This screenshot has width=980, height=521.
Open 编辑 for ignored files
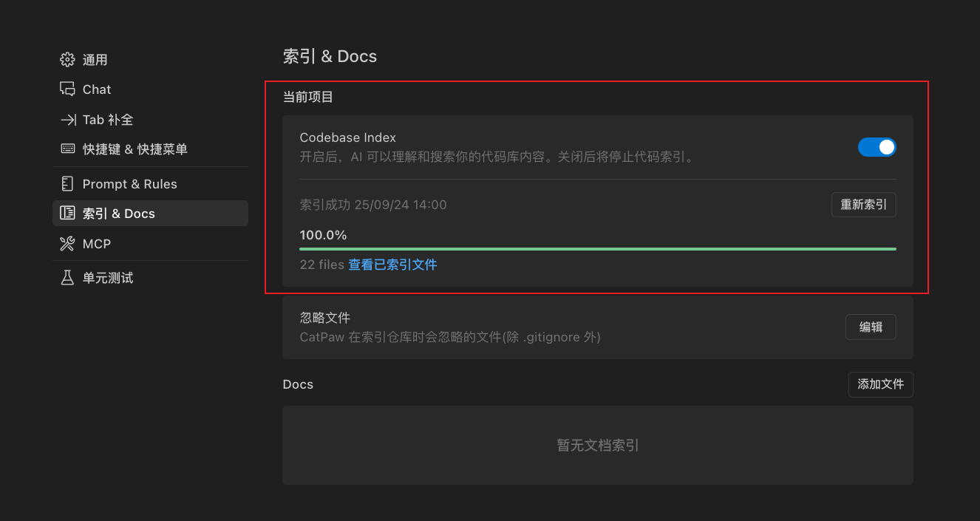(871, 327)
